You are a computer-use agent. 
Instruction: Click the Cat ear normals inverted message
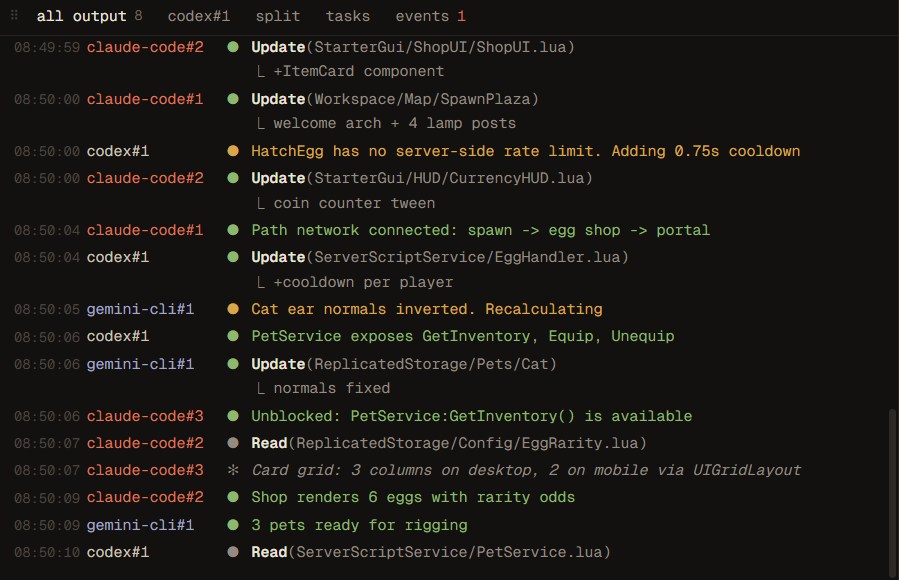tap(427, 309)
